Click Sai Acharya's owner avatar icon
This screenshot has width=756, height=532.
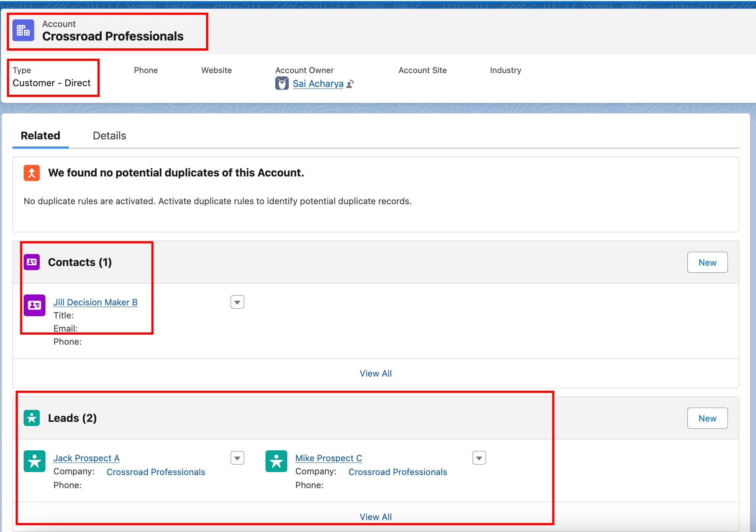pyautogui.click(x=282, y=84)
